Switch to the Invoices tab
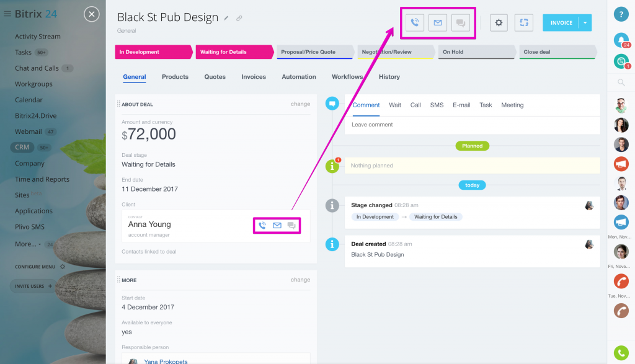Viewport: 635px width, 364px height. click(x=254, y=76)
